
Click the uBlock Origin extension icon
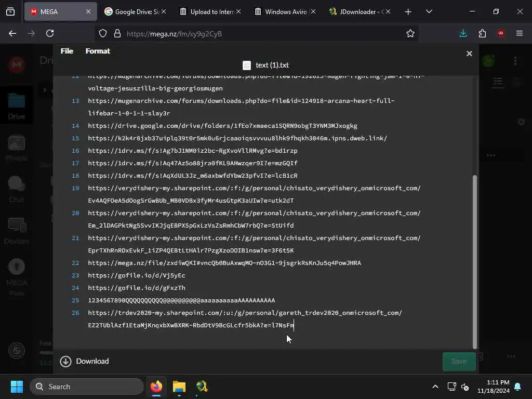[x=501, y=33]
